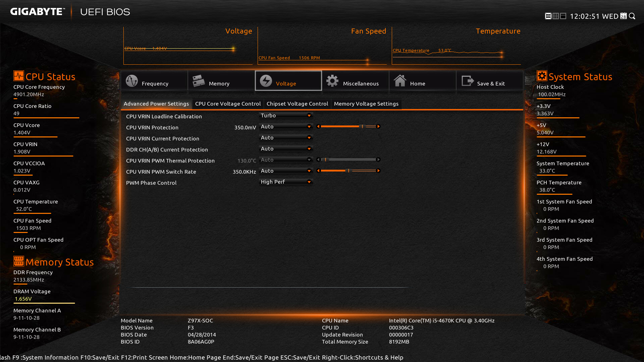Open CPU VRIN PWM Thermal Protection dropdown
The width and height of the screenshot is (644, 362).
(x=286, y=160)
